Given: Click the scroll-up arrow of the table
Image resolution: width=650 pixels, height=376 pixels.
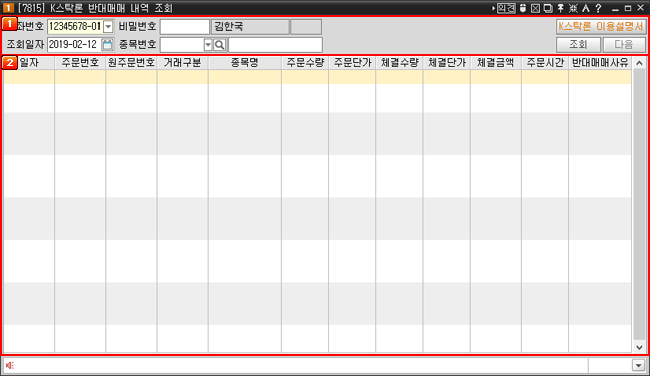Looking at the screenshot, I should [639, 63].
